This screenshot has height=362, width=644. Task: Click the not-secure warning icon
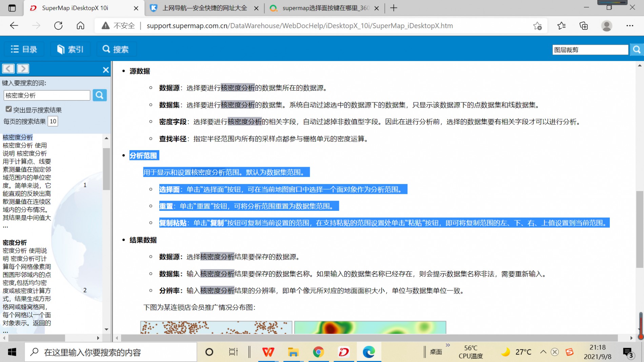tap(106, 26)
